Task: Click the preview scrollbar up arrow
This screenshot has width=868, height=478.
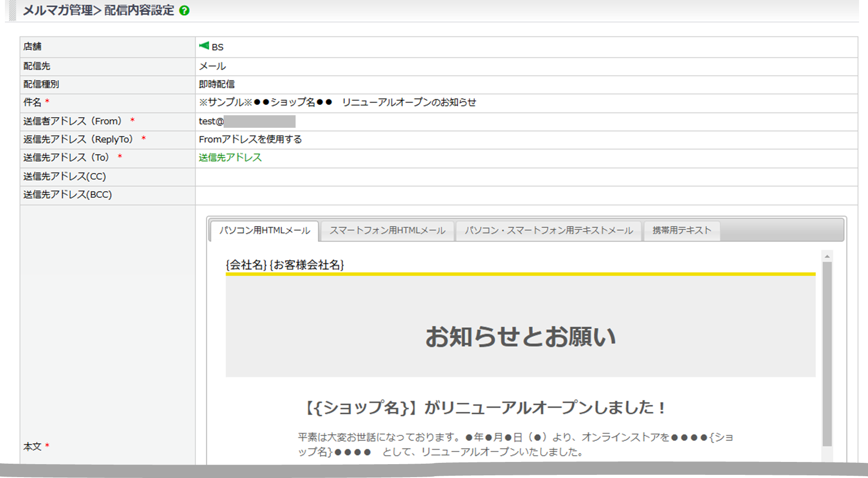Action: [827, 256]
